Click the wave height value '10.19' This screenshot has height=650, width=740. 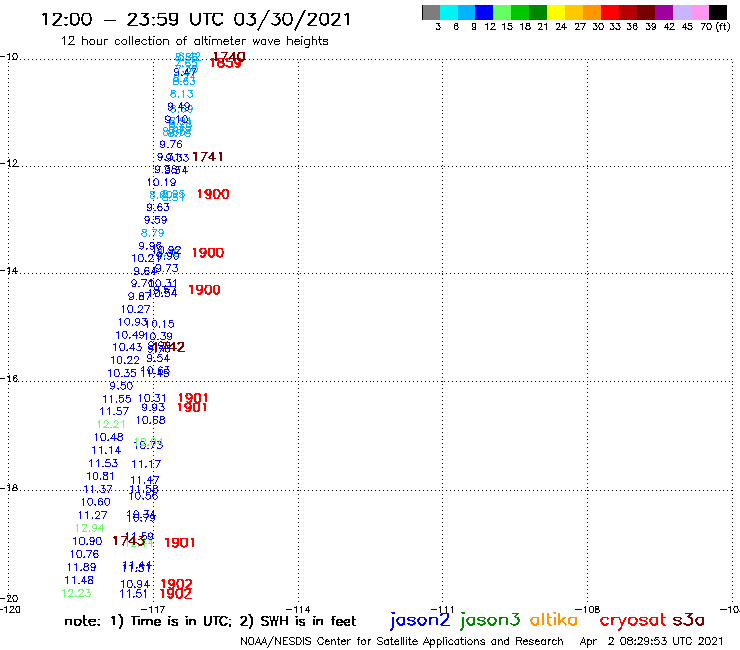coord(161,182)
